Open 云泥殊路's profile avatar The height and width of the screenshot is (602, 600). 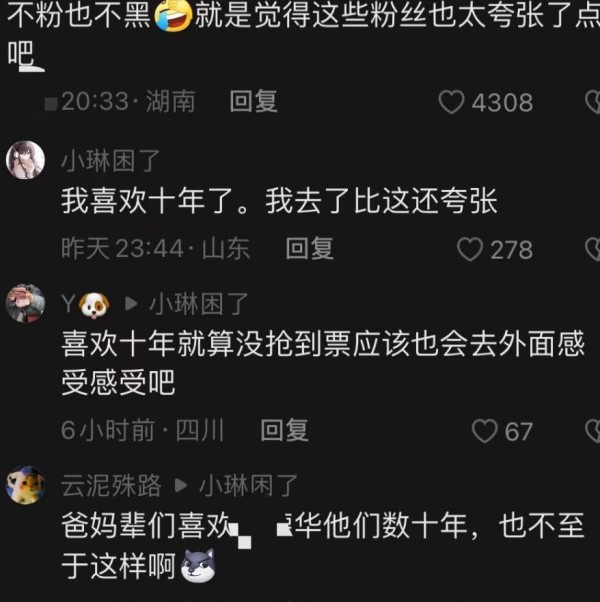[25, 485]
